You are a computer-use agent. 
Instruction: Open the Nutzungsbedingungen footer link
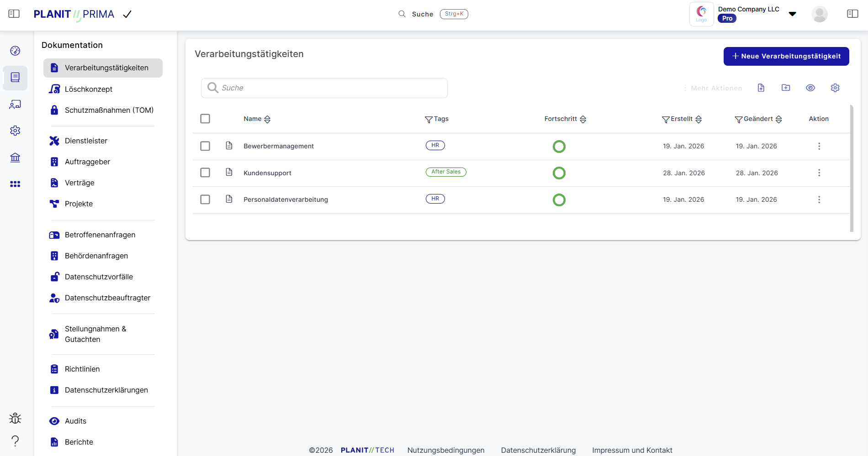click(446, 450)
